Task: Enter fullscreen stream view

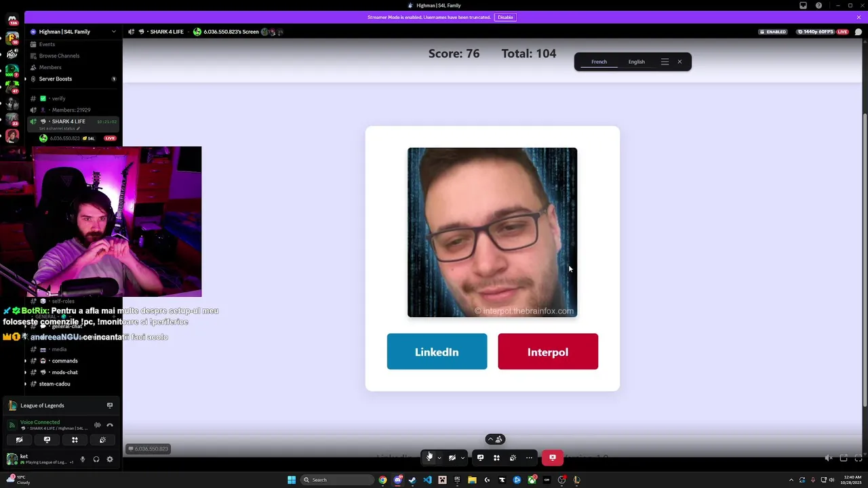Action: click(859, 458)
